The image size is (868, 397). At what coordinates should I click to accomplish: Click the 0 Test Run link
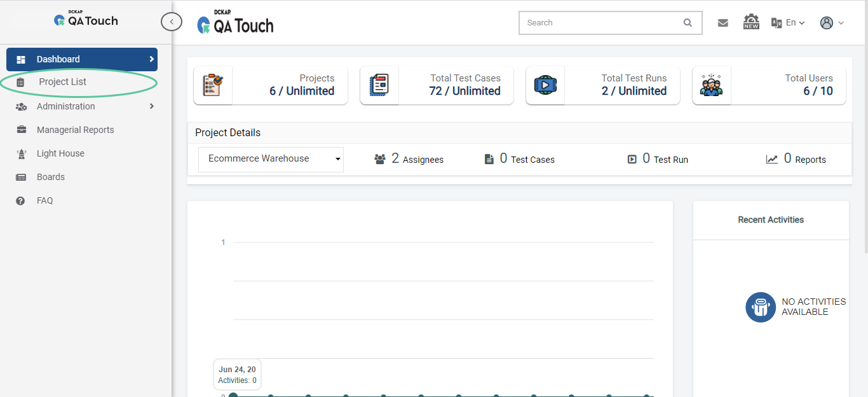(665, 159)
